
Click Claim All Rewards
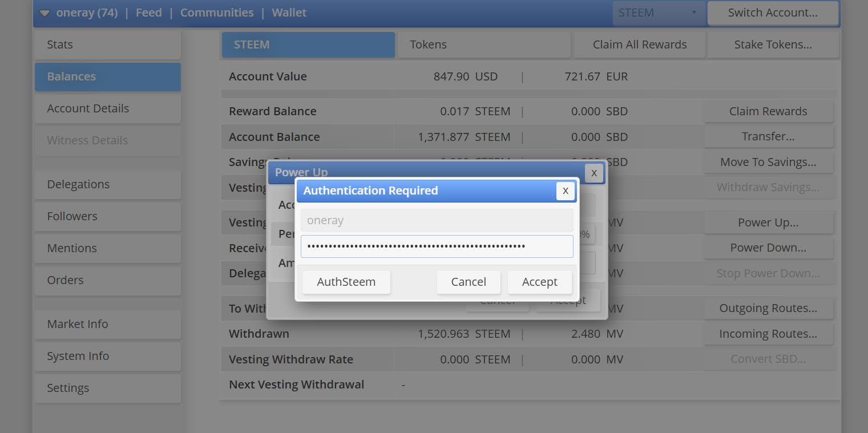pos(640,44)
